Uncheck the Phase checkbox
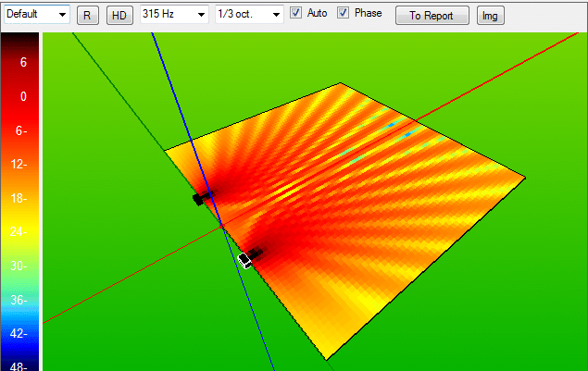The width and height of the screenshot is (588, 371). [343, 13]
